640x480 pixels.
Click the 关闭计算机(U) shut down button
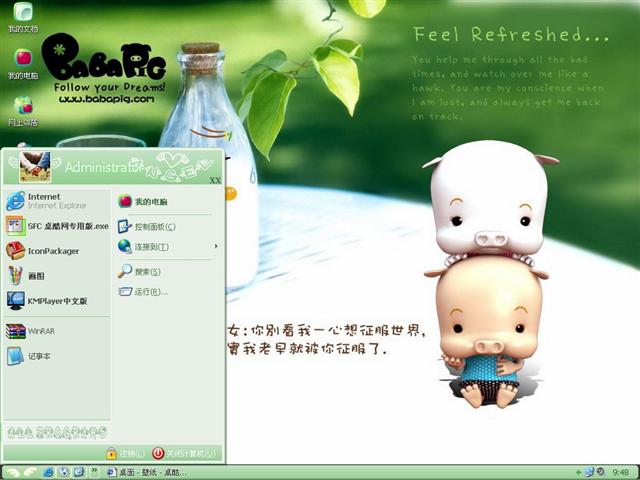(184, 453)
